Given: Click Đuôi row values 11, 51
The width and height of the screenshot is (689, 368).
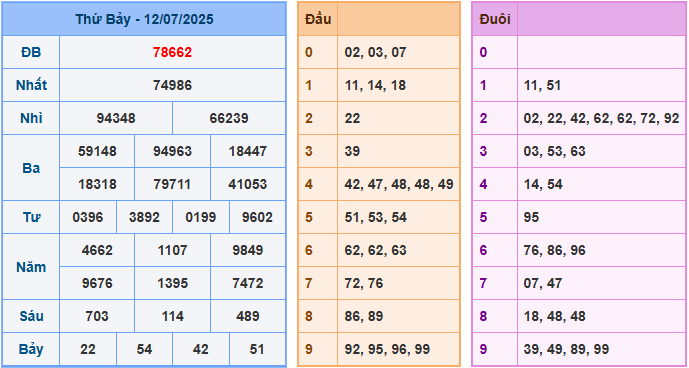Looking at the screenshot, I should pyautogui.click(x=542, y=85).
